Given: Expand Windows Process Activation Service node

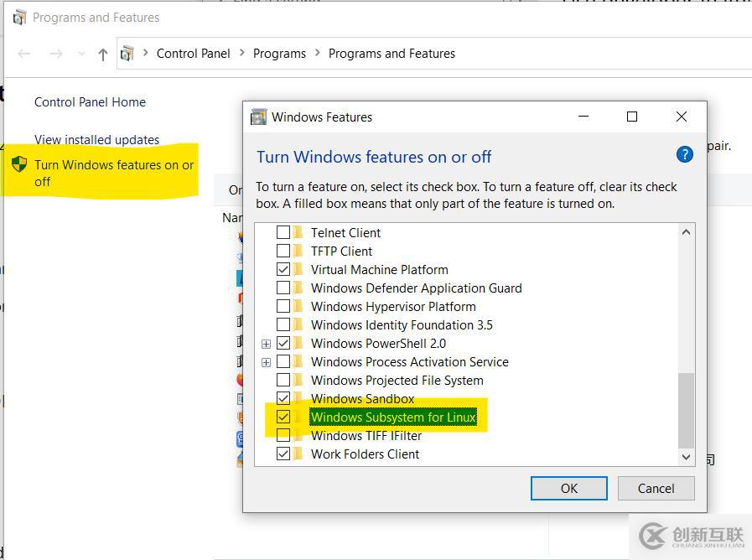Looking at the screenshot, I should (x=266, y=362).
